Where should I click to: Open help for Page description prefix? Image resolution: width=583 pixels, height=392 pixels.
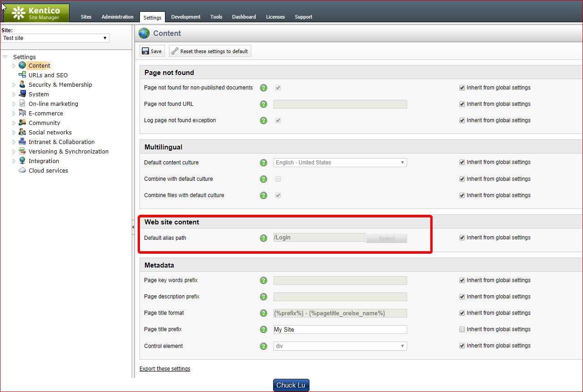tap(264, 297)
